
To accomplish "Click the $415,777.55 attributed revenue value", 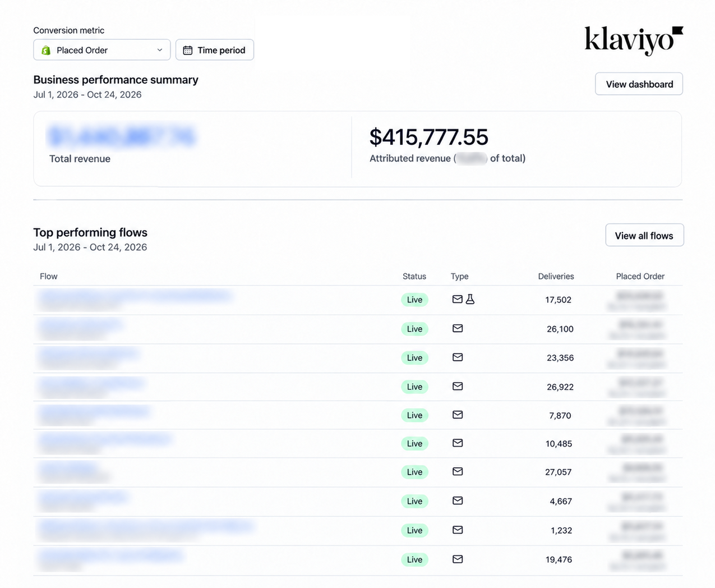I will pyautogui.click(x=429, y=137).
